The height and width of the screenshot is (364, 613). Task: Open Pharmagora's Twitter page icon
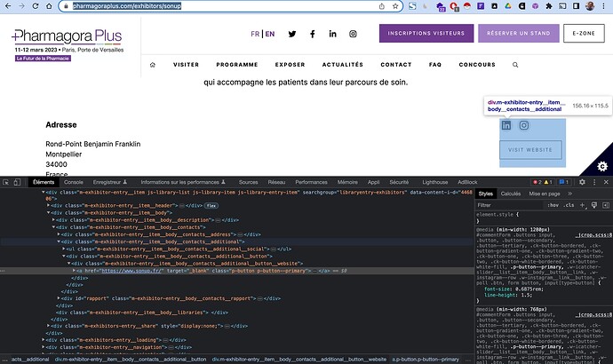click(x=292, y=34)
